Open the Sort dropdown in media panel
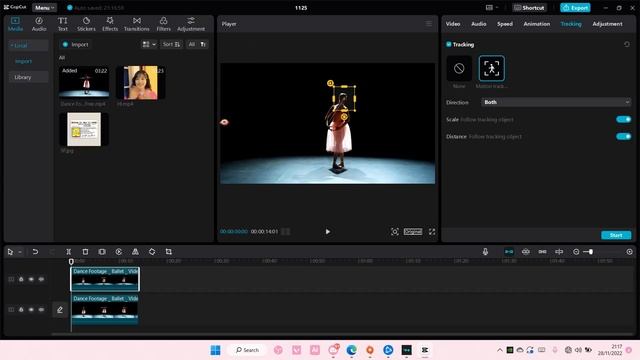 tap(171, 44)
